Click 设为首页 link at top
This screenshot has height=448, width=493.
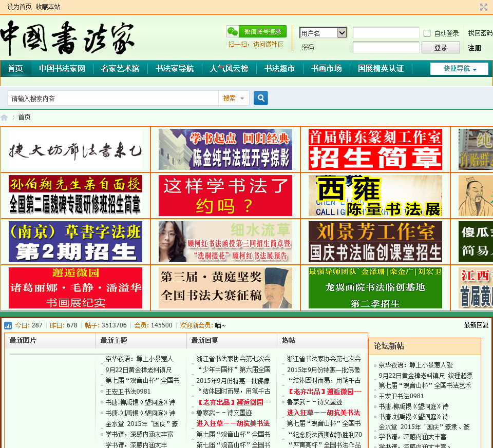tap(19, 7)
